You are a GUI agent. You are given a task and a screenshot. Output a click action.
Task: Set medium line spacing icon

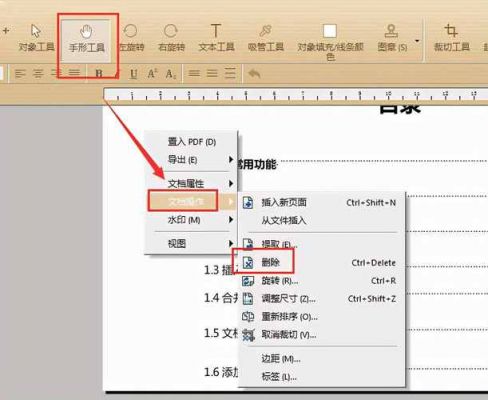pos(212,73)
